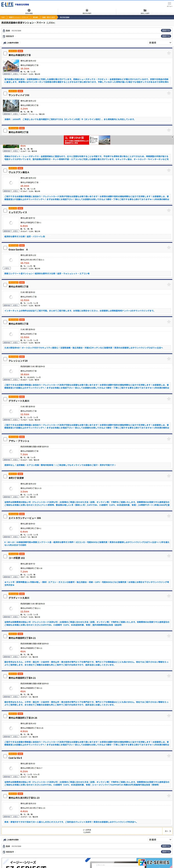Select checkbox for 本町3丁目貸家 listing
This screenshot has width=174, height=868.
[5, 476]
